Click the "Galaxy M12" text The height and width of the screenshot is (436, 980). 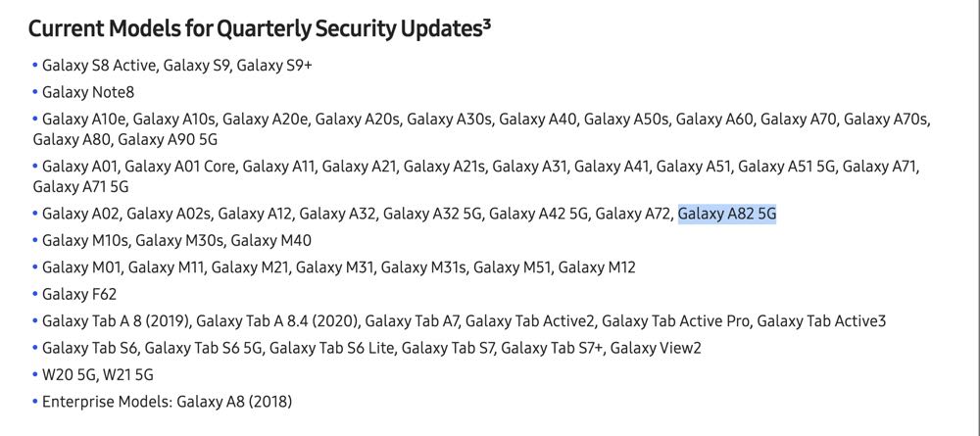pos(598,266)
